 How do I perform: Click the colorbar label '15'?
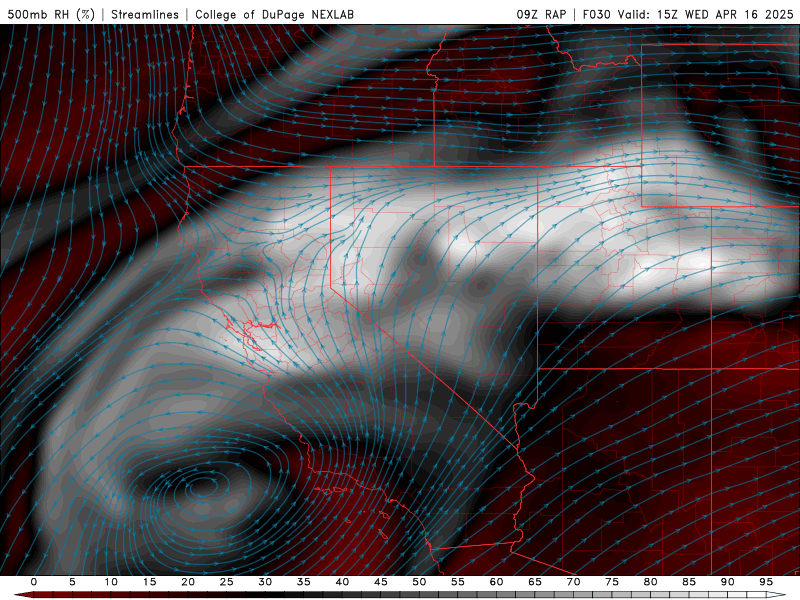[x=149, y=582]
